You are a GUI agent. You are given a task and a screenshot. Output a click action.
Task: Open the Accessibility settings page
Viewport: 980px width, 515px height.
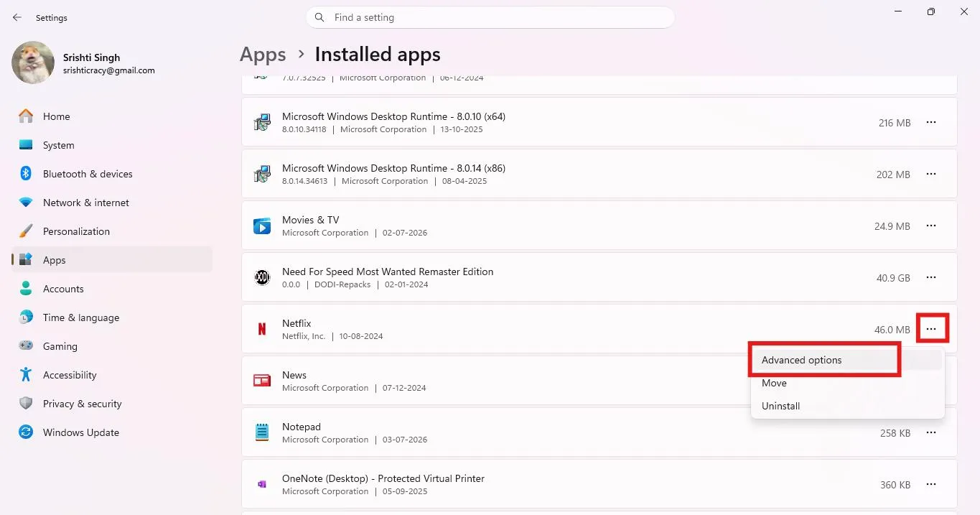coord(112,375)
